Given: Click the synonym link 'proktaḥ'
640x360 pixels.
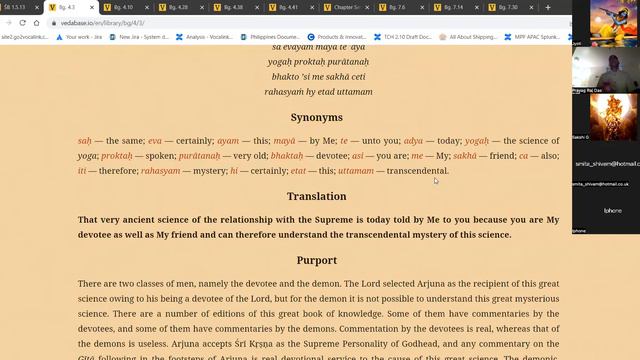Looking at the screenshot, I should [117, 156].
